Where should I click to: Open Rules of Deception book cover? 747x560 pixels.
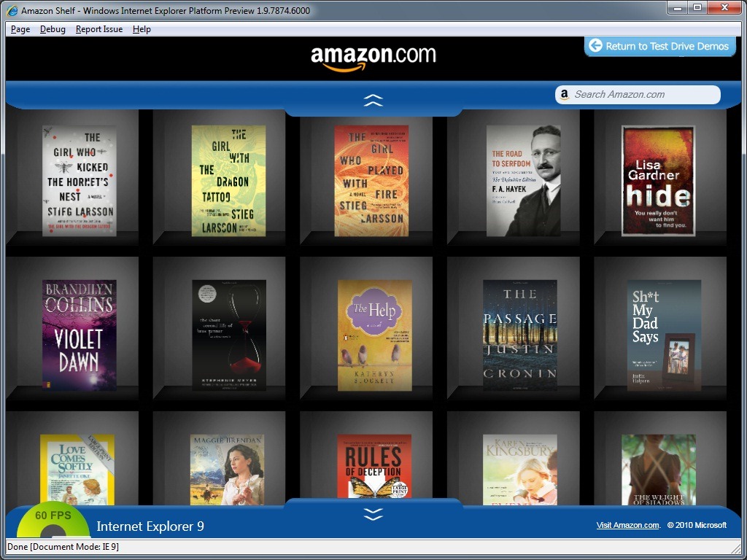(x=374, y=466)
